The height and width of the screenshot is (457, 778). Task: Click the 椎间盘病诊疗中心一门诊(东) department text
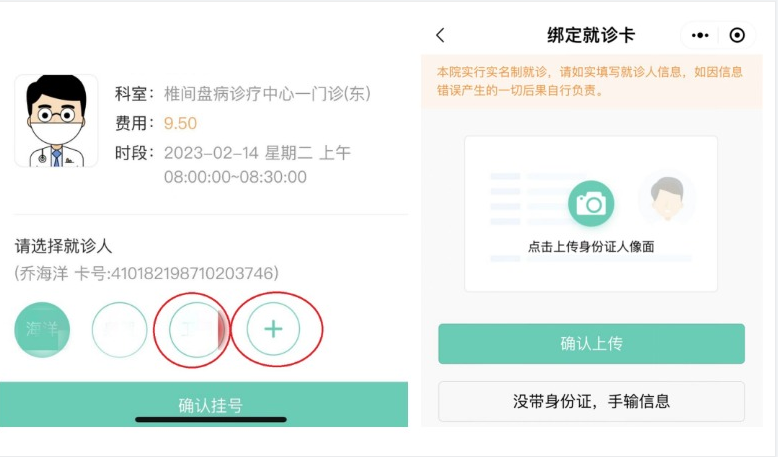[267, 94]
